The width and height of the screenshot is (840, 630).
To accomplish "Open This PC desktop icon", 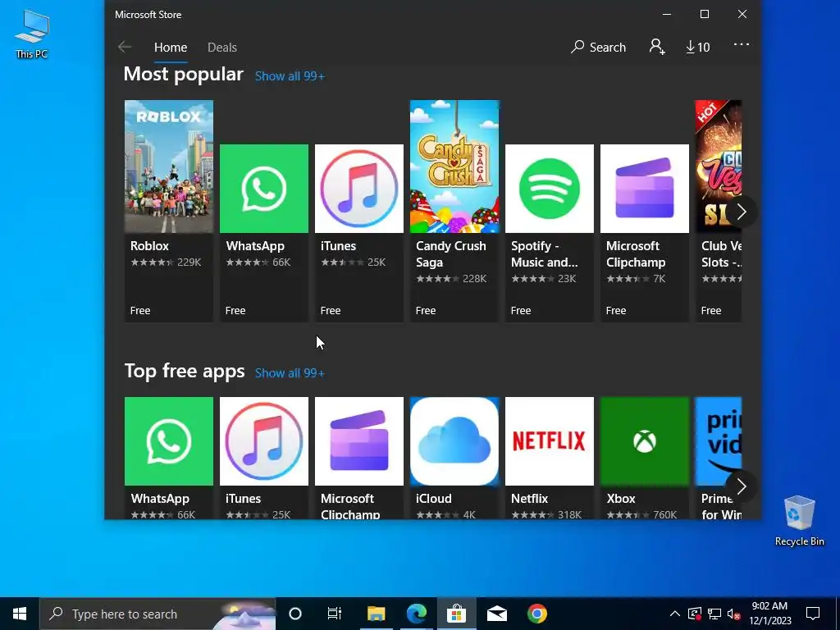I will point(32,34).
